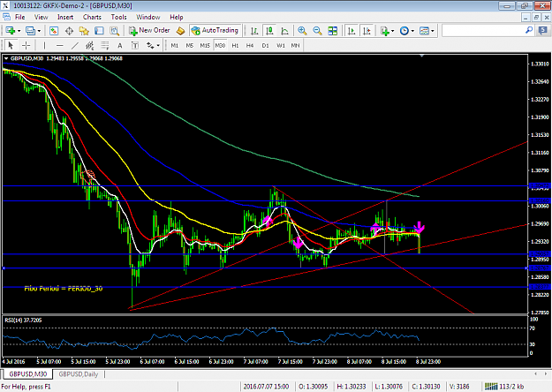
Task: Open the Navigator folder-star icon
Action: (x=84, y=31)
